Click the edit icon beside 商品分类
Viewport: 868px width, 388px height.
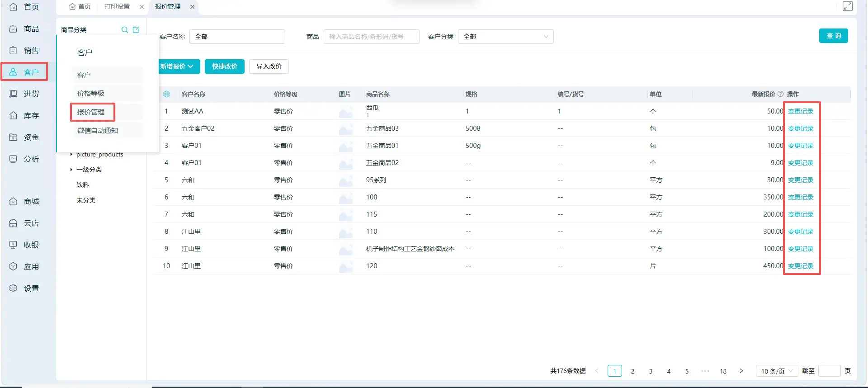136,30
